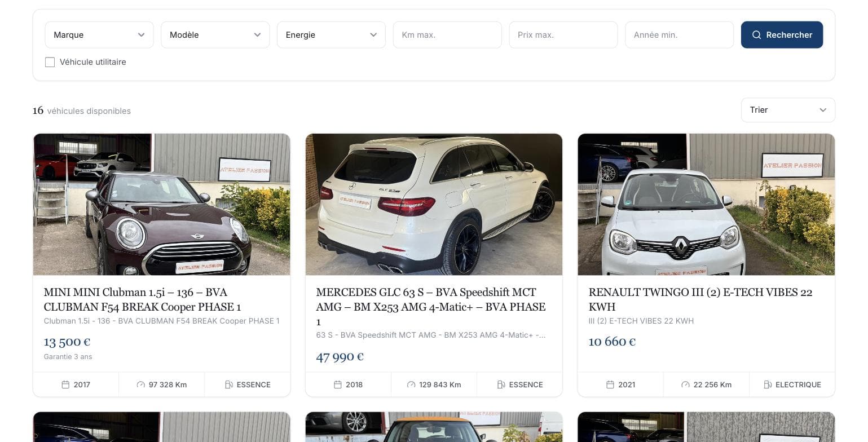Viewport: 868px width, 442px height.
Task: Click the gauge icon beside 97 328 Km
Action: click(x=140, y=384)
